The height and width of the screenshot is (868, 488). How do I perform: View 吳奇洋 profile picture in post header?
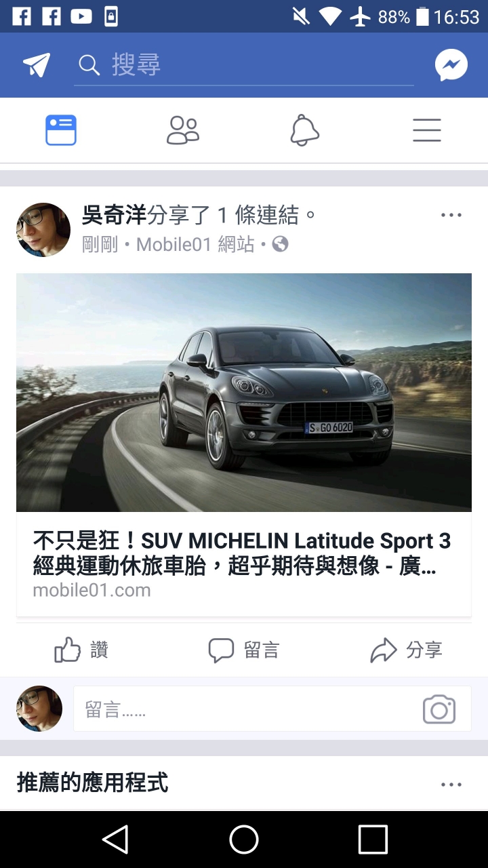point(43,230)
